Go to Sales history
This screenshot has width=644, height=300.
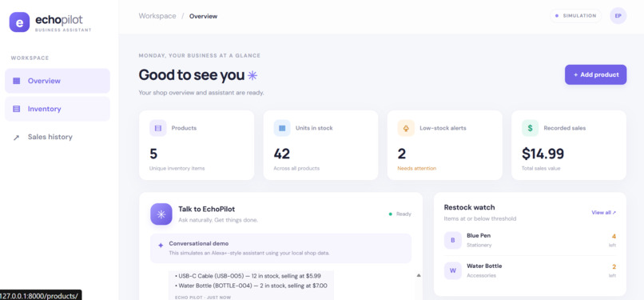click(x=57, y=137)
